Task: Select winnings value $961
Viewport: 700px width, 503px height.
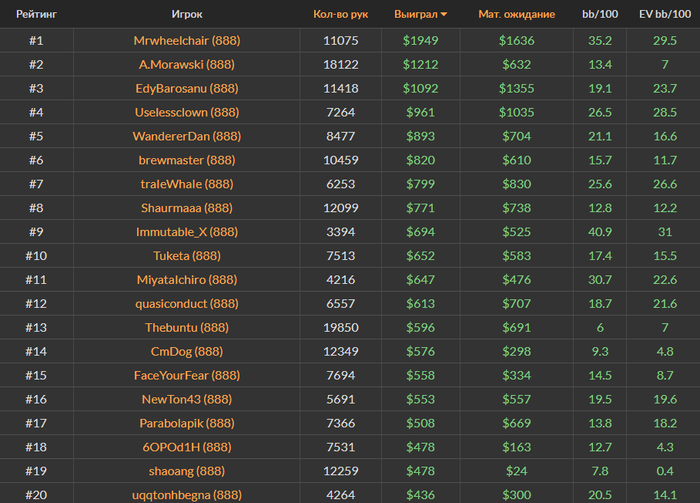Action: (x=421, y=112)
